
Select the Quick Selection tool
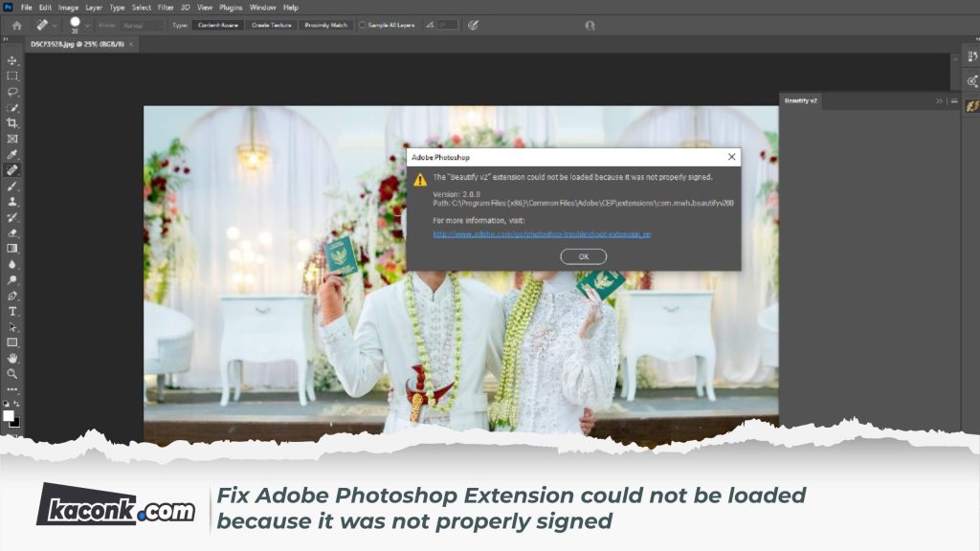pyautogui.click(x=11, y=107)
